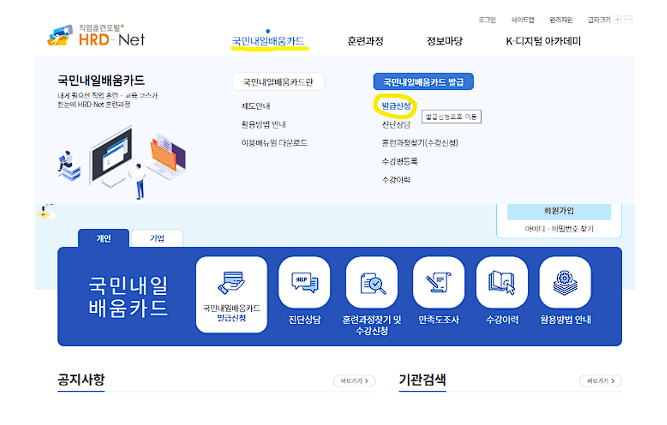Open the 정보마당 top menu
This screenshot has height=425, width=667.
(445, 41)
